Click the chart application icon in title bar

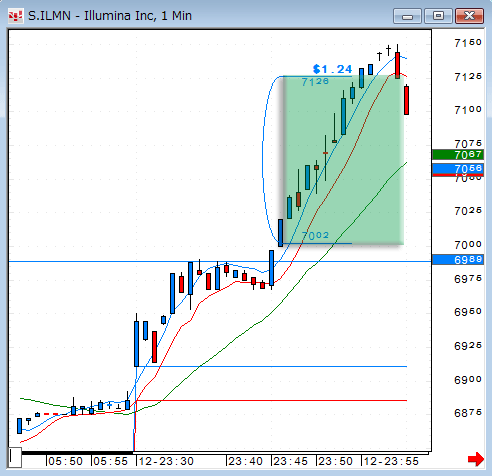tap(15, 16)
